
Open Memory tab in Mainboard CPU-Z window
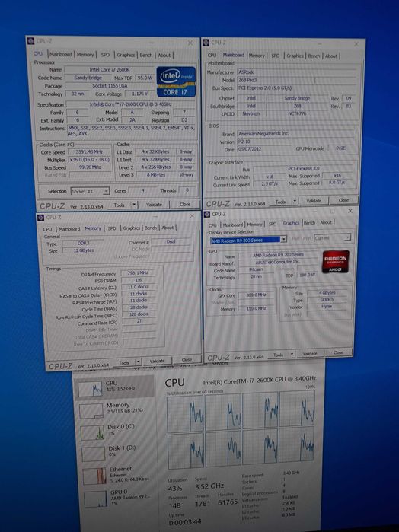click(257, 56)
